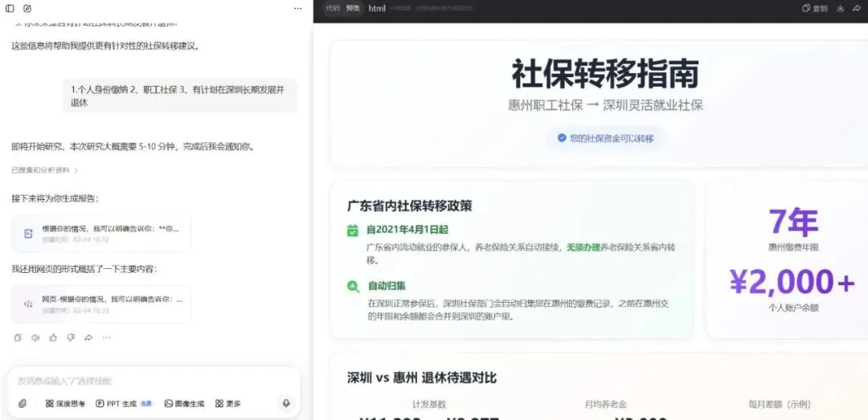Share the response using forward arrow

click(88, 337)
